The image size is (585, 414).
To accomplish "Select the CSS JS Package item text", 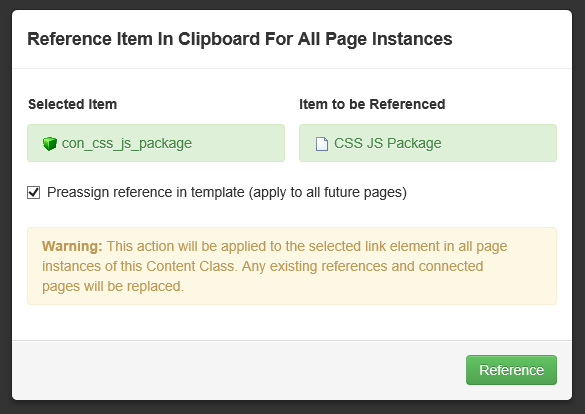I will click(x=387, y=143).
